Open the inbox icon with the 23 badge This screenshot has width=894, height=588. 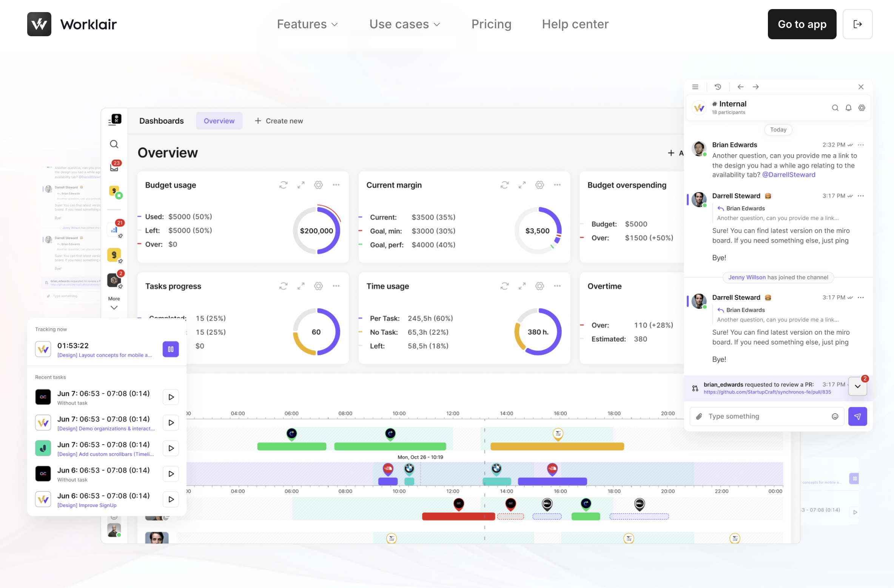click(x=114, y=167)
